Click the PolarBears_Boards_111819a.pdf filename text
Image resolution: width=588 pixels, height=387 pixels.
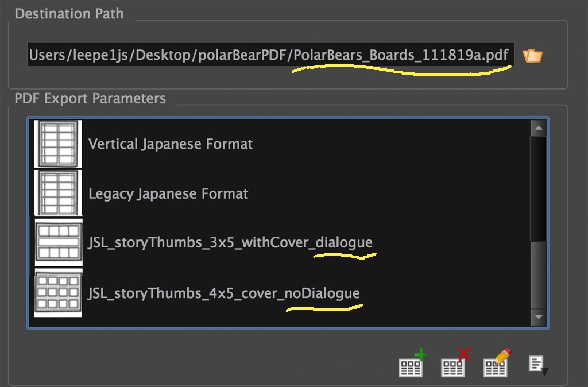coord(401,56)
